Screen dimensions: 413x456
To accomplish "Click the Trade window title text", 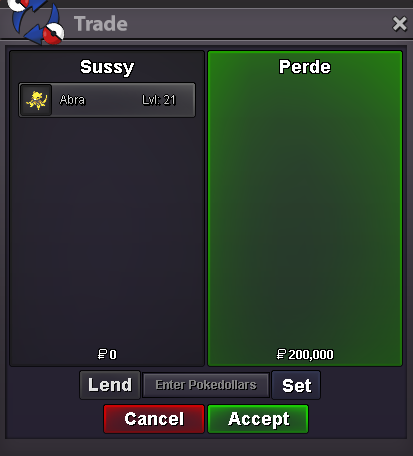I will 101,24.
